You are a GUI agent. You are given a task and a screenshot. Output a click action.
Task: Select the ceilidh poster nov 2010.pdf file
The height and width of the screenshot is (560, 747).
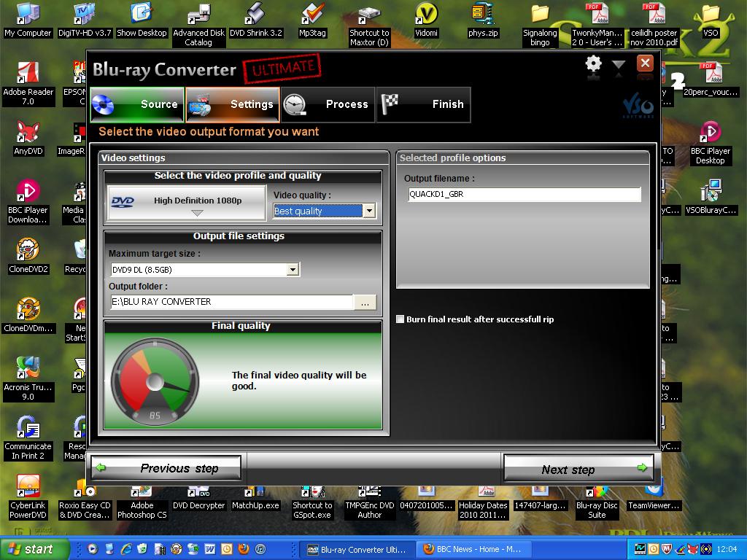click(x=654, y=25)
